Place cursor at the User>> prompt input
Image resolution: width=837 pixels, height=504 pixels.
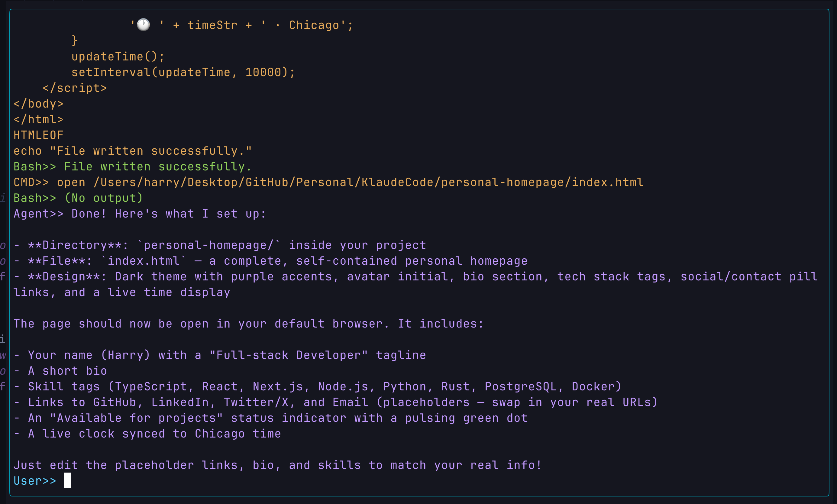[67, 480]
